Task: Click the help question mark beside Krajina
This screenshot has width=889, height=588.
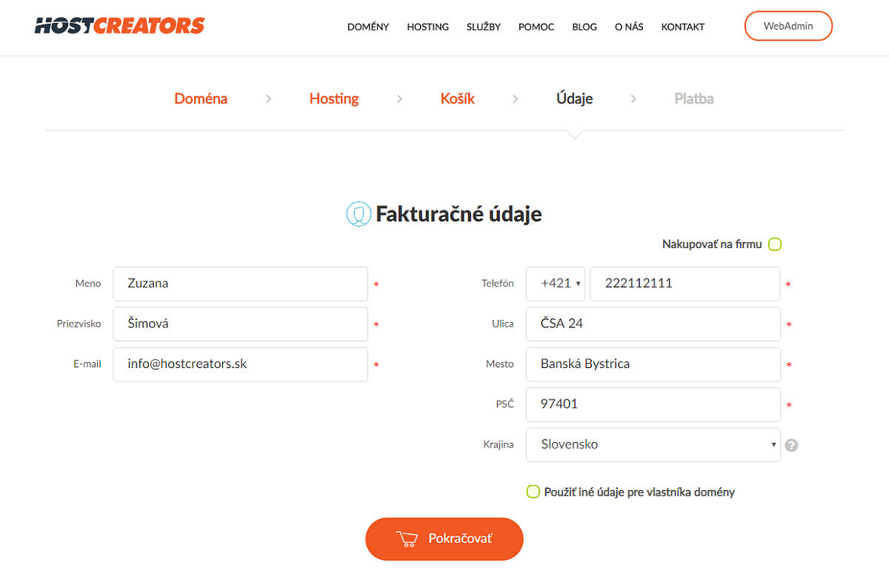Action: click(x=791, y=445)
